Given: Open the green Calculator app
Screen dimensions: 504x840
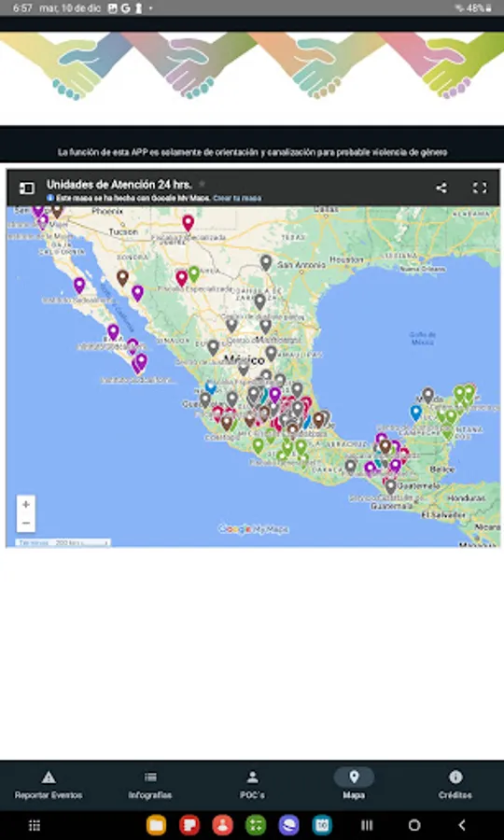Looking at the screenshot, I should (x=256, y=825).
